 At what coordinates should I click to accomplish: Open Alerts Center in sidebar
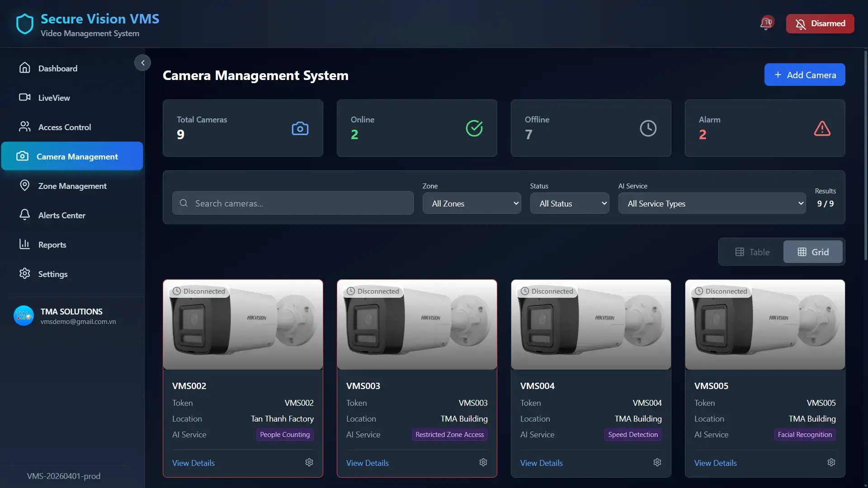tap(72, 215)
